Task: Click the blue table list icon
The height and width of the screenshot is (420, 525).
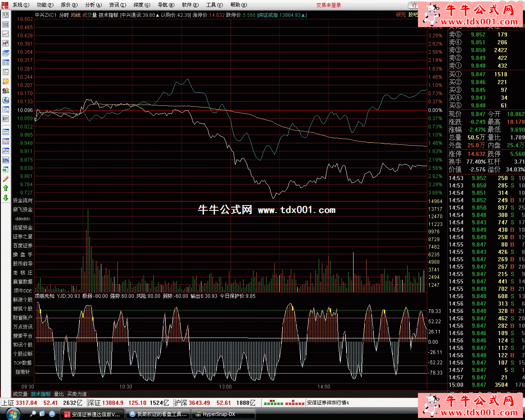Action: click(6, 62)
